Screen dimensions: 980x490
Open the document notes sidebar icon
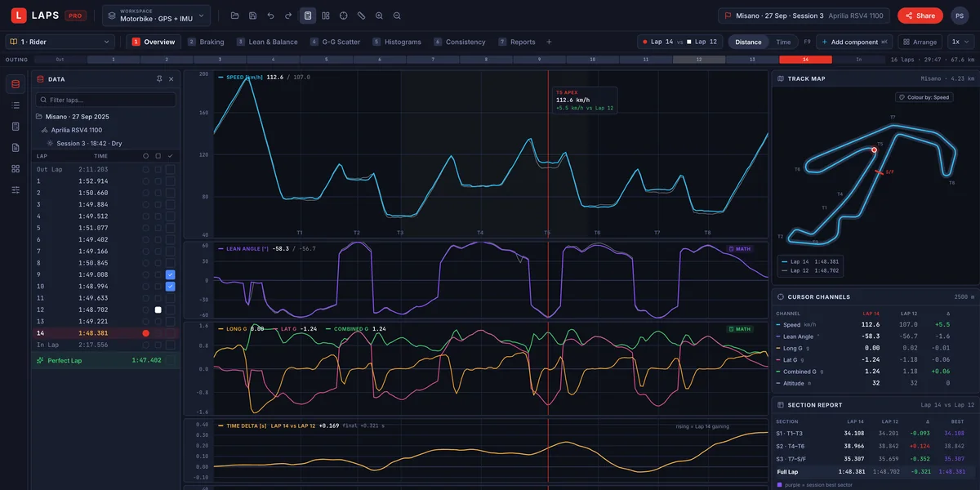point(16,148)
